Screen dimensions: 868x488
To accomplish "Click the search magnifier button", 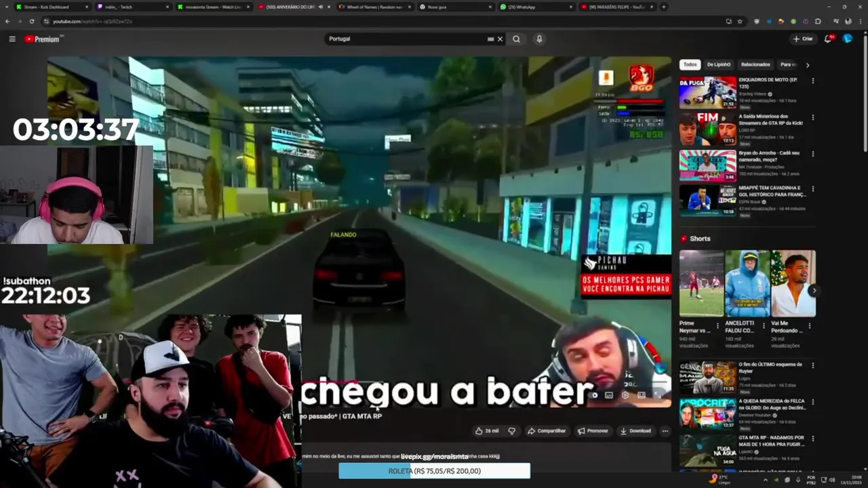I will point(516,39).
